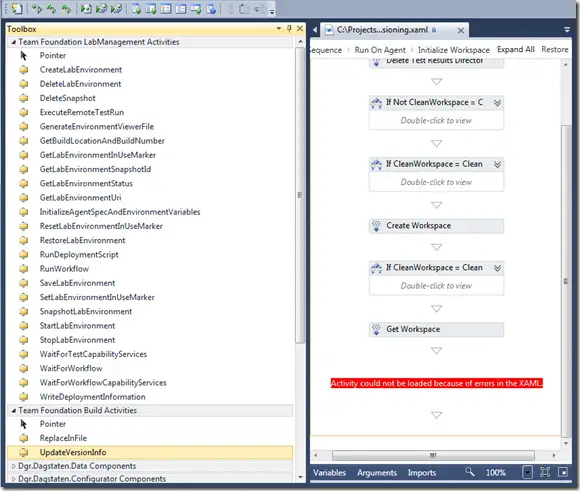Select the Get Workspace activity
Image resolution: width=580 pixels, height=491 pixels.
click(x=436, y=329)
